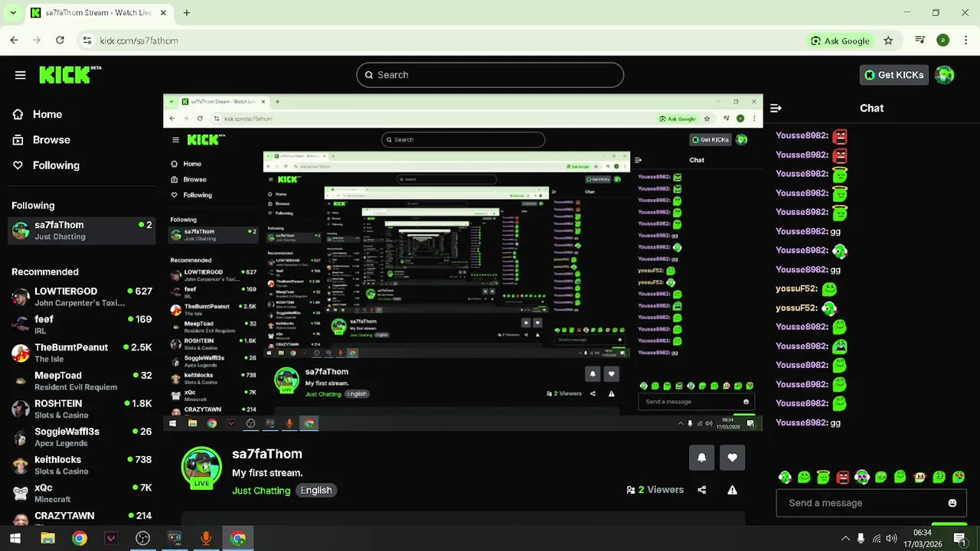Open the Chrome profile B avatar
The height and width of the screenshot is (551, 980).
(x=942, y=41)
